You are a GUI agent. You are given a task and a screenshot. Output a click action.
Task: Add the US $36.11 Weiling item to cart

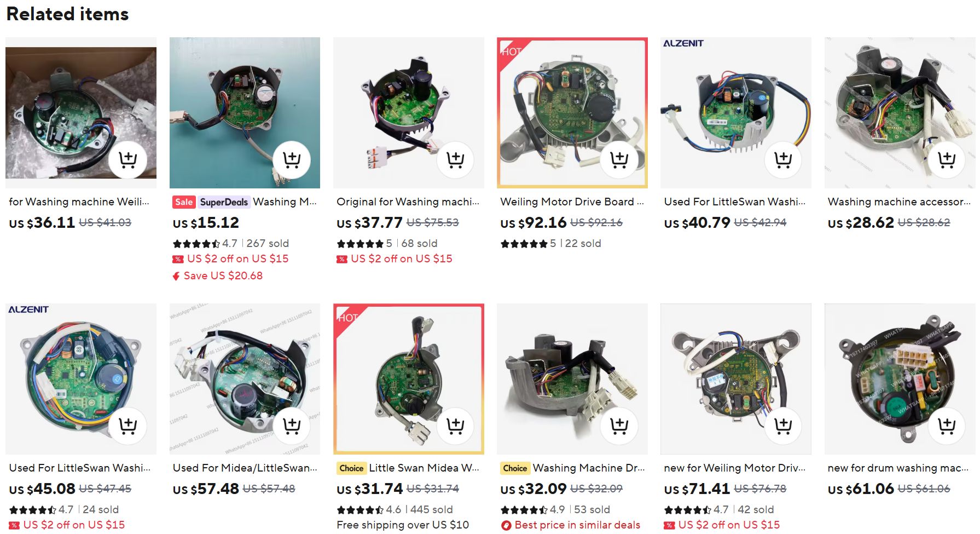coord(127,159)
